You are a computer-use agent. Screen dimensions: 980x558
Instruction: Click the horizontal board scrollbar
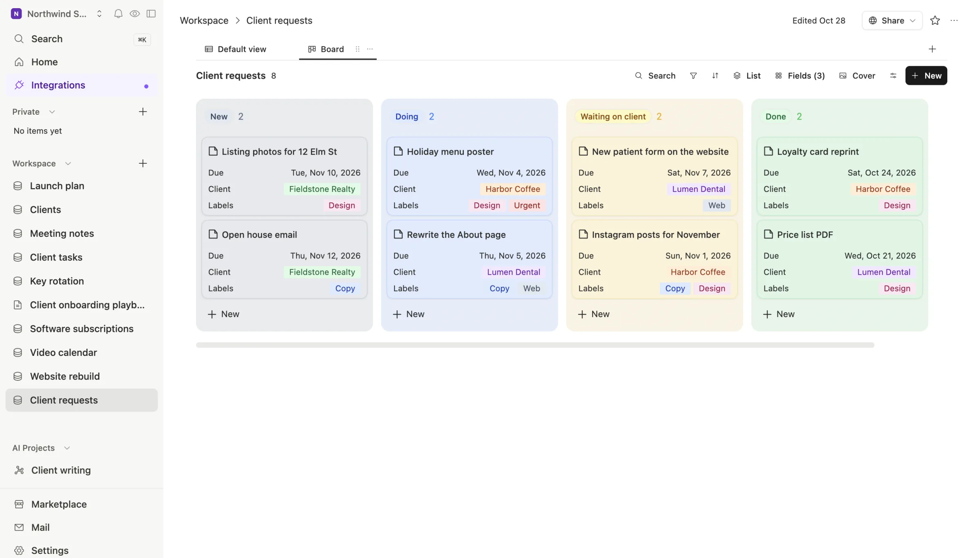click(x=535, y=345)
